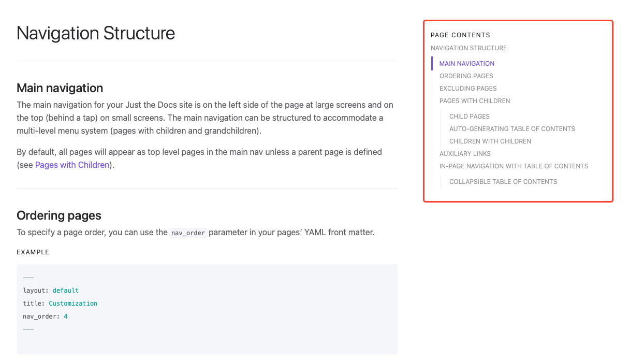
Task: Navigate to PAGES WITH CHILDREN section
Action: pyautogui.click(x=475, y=100)
